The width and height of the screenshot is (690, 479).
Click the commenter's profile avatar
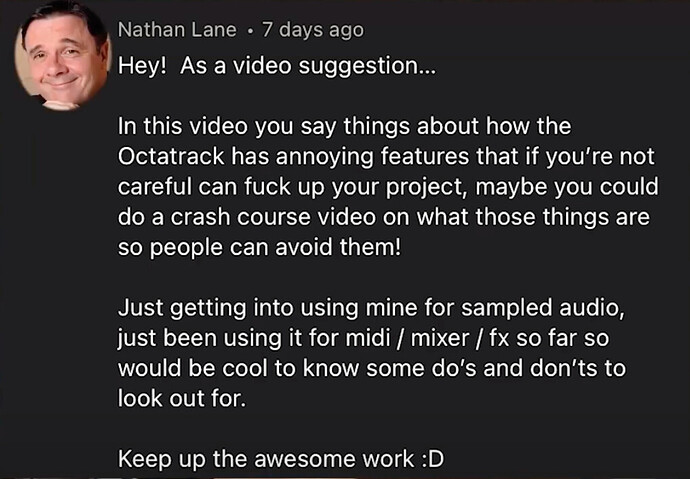tap(60, 56)
